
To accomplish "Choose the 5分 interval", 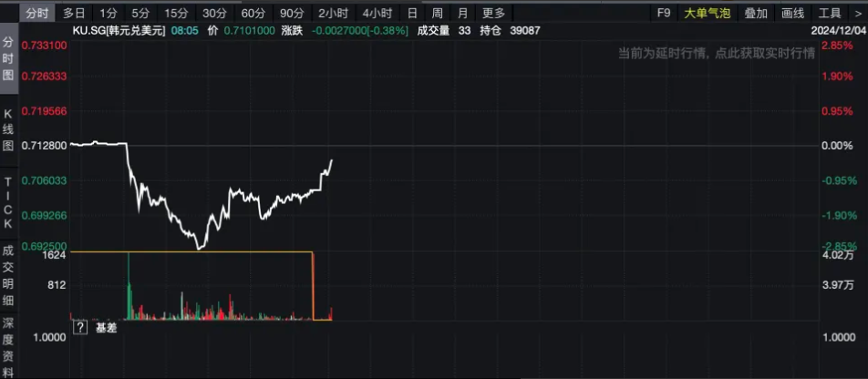I will click(x=139, y=14).
